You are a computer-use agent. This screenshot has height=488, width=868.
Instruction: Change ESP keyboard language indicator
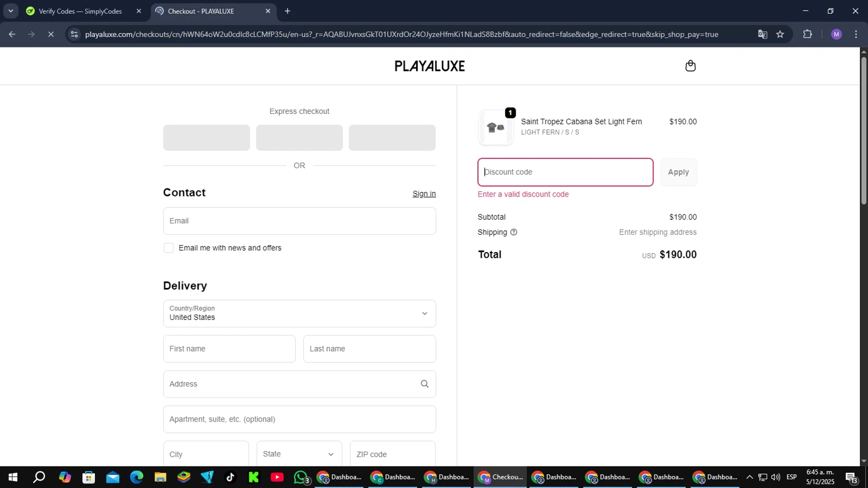click(792, 478)
